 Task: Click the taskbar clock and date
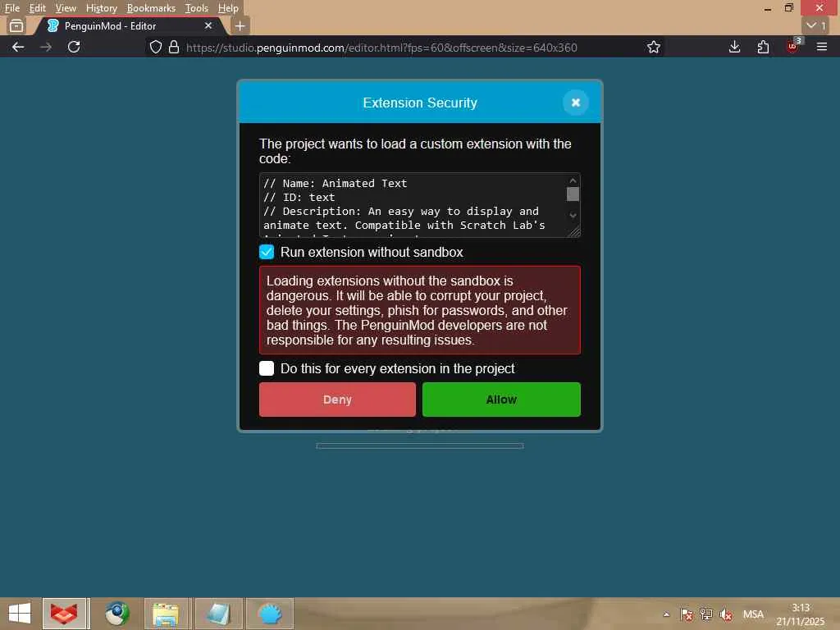tap(801, 614)
